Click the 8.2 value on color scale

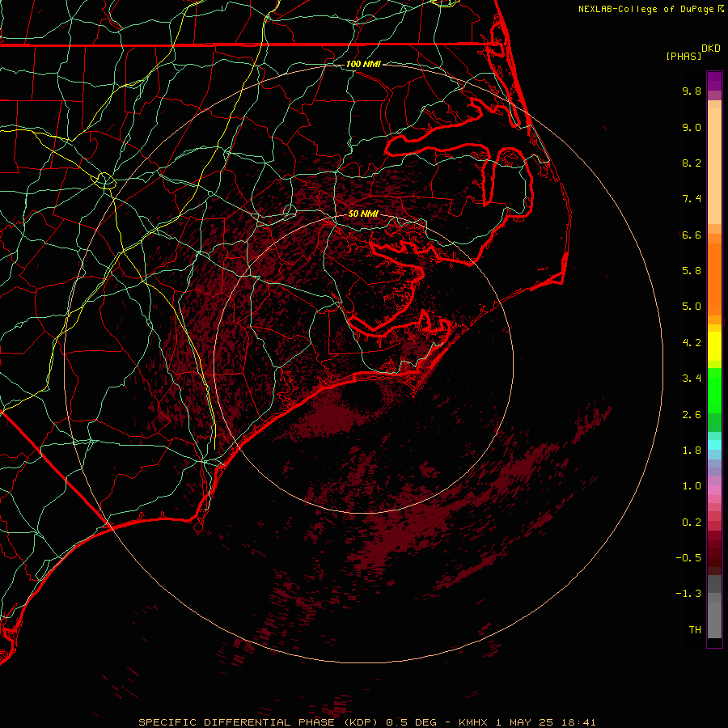tap(692, 163)
